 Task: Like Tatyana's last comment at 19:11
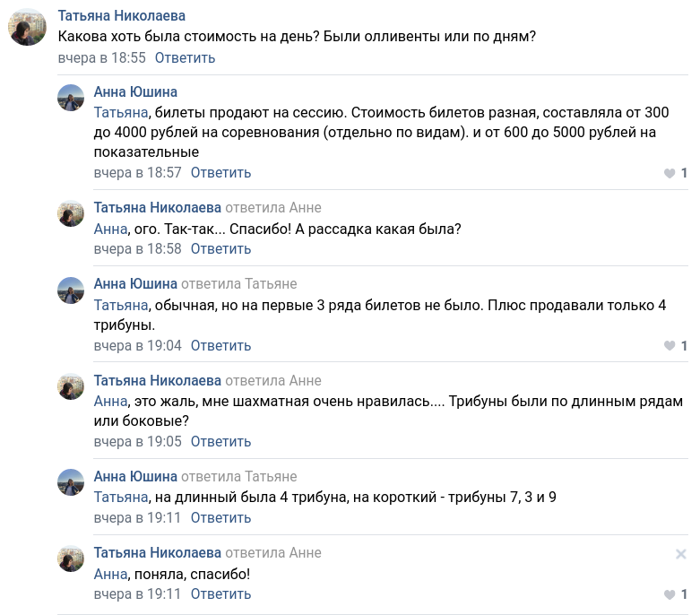[x=670, y=594]
